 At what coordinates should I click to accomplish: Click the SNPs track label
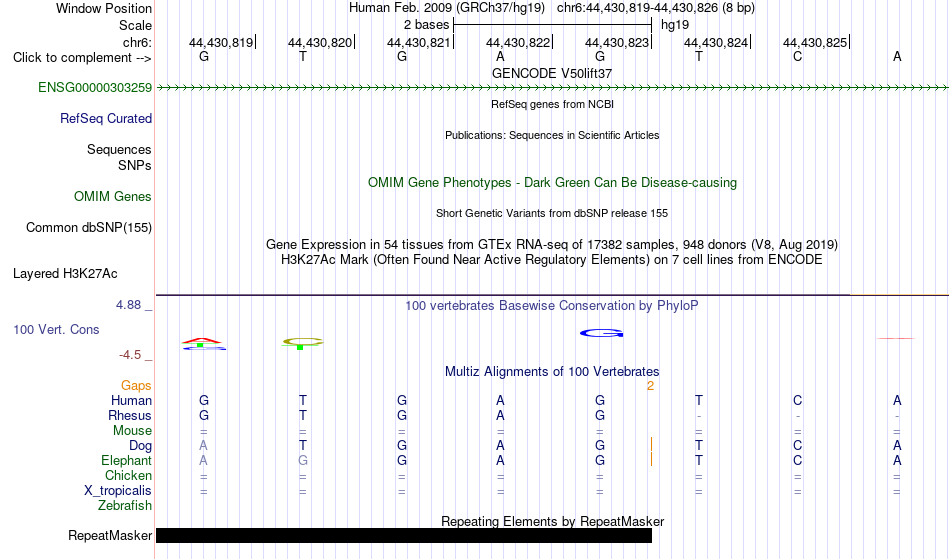[135, 165]
